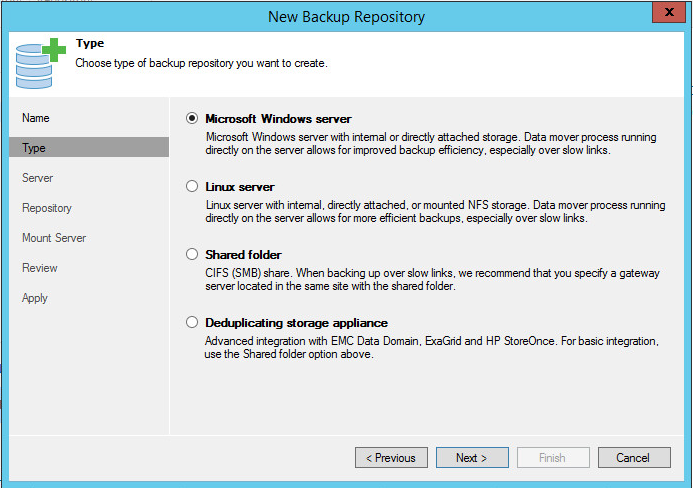This screenshot has height=488, width=693.
Task: Choose the Linux server repository type
Action: click(192, 187)
